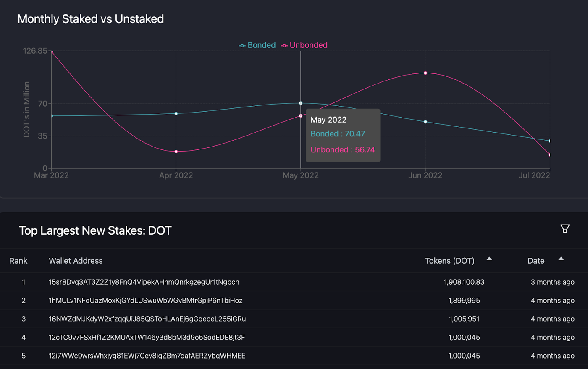The image size is (588, 369).
Task: Click the Mar 2022 axis label
Action: pyautogui.click(x=51, y=175)
